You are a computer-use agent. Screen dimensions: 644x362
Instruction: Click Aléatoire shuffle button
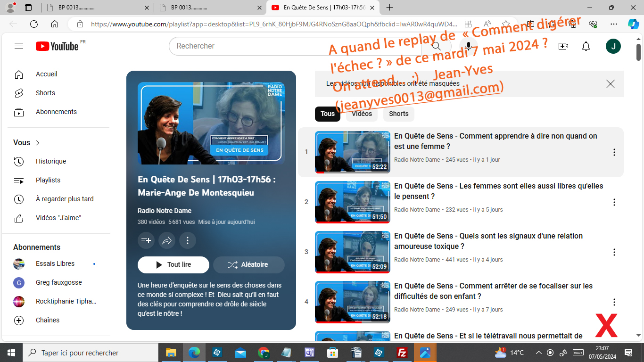coord(249,265)
